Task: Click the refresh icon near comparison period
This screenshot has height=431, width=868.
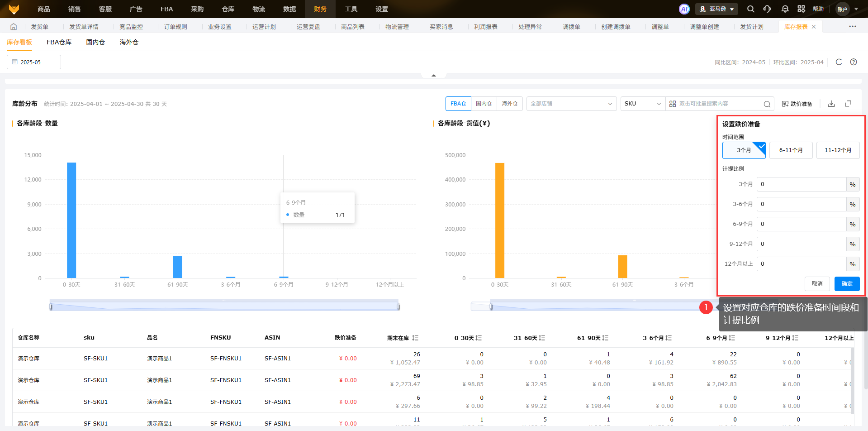Action: pos(839,62)
